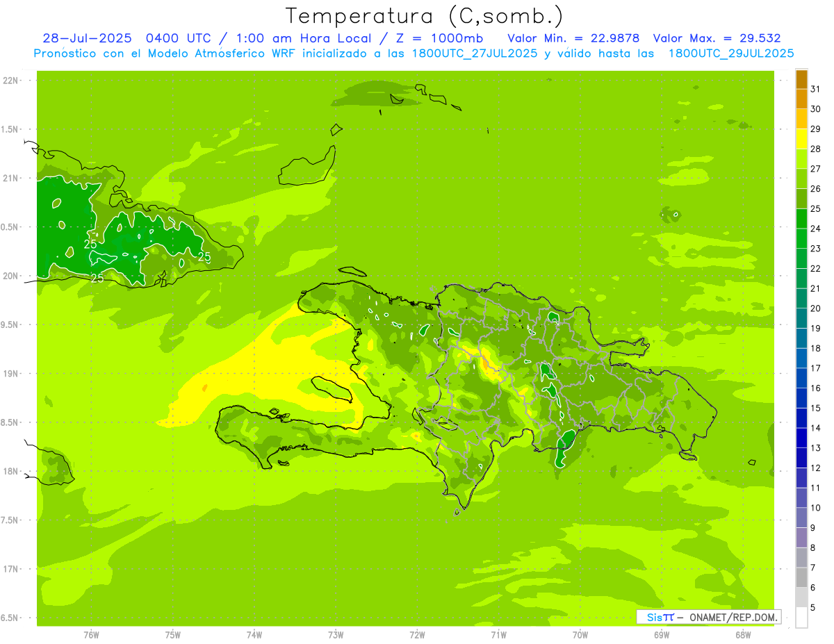Viewport: 834px width, 644px height.
Task: Click the legend value 30
Action: [815, 109]
